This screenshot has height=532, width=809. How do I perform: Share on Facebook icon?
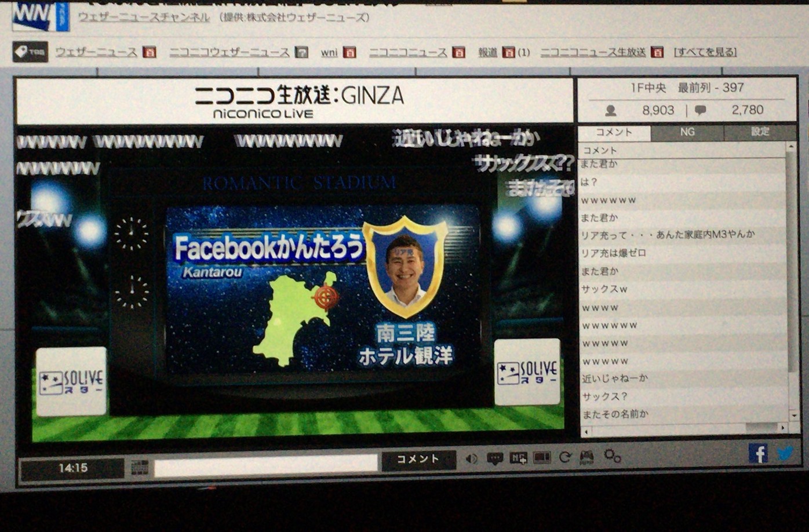click(x=758, y=453)
